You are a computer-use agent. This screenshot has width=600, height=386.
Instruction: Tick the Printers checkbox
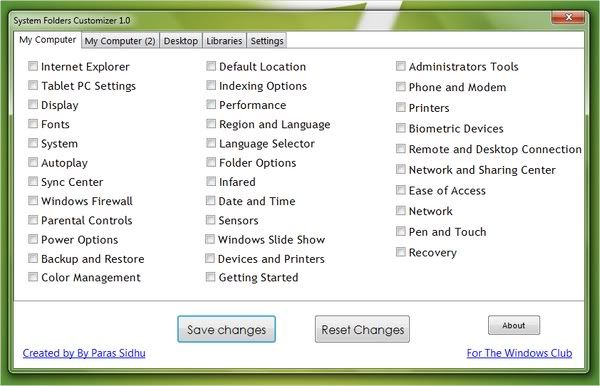[x=401, y=107]
